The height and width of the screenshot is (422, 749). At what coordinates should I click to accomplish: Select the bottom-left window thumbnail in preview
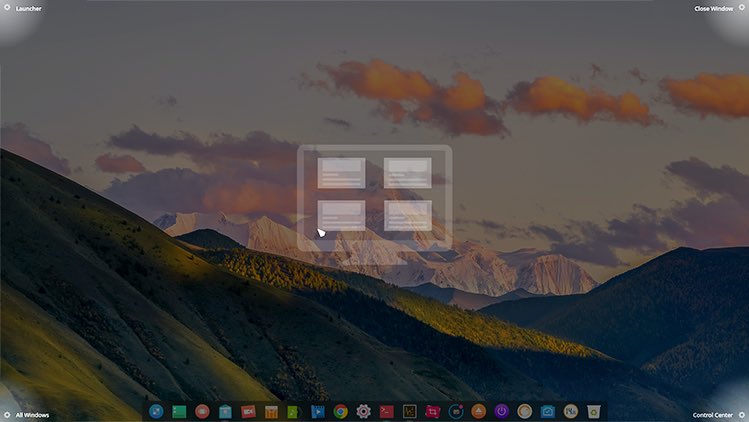click(x=341, y=215)
